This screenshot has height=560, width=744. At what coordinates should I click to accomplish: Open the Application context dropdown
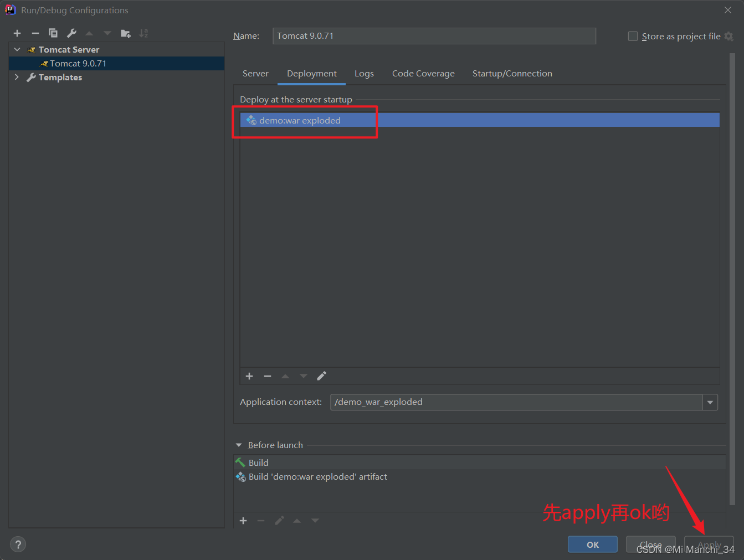[x=710, y=402]
